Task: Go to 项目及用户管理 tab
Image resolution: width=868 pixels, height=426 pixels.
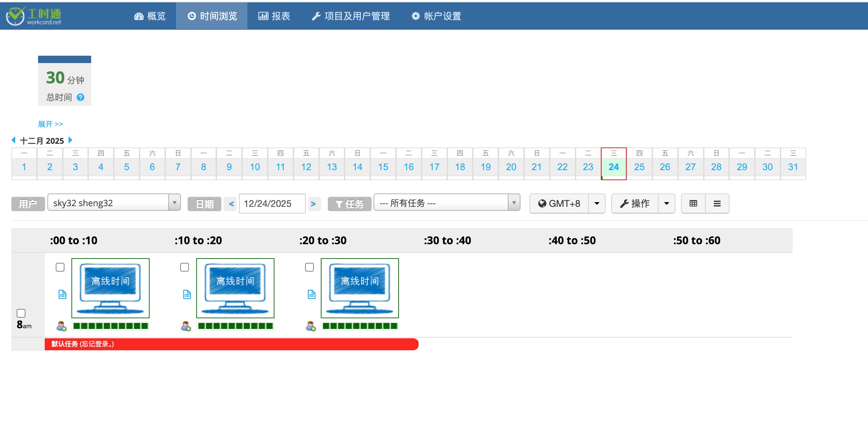Action: coord(351,16)
